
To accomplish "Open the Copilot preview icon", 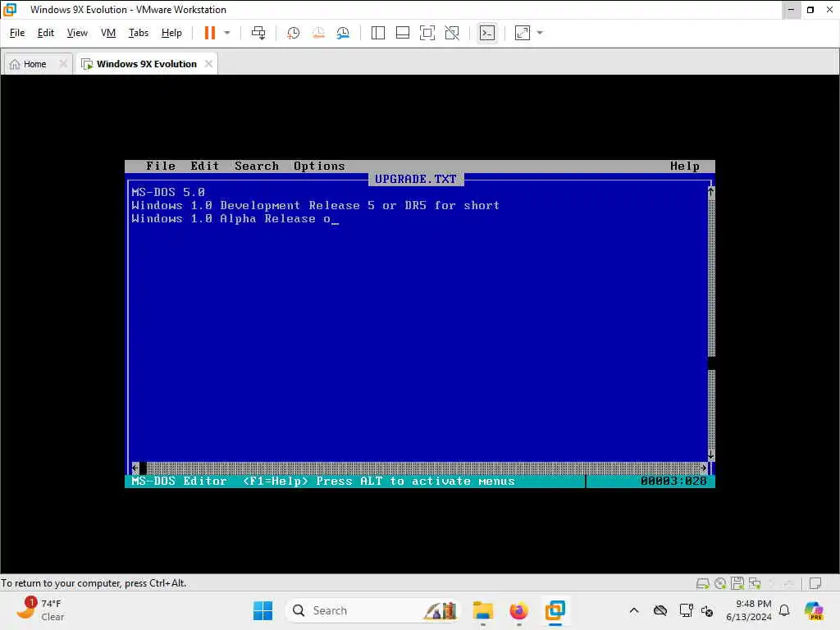I will coord(814,610).
